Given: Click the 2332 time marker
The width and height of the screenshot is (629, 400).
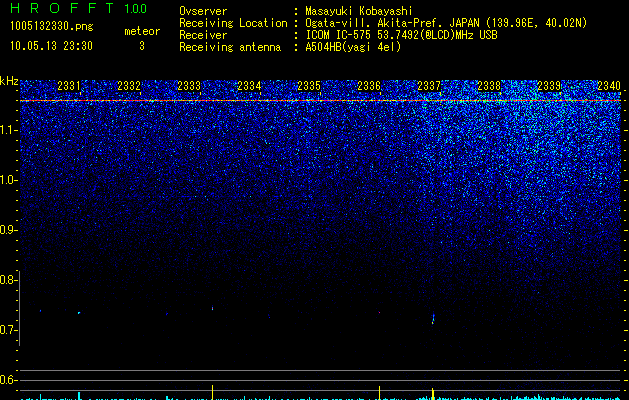Looking at the screenshot, I should click(129, 86).
